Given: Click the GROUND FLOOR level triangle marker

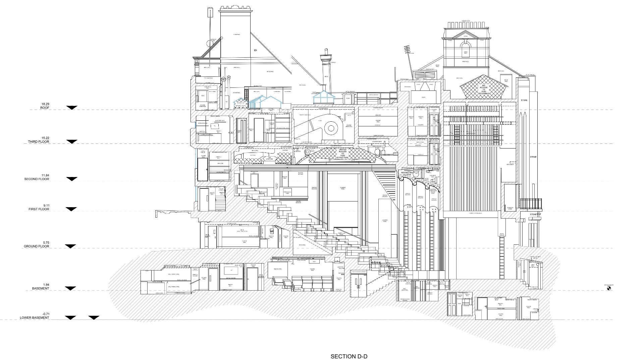Looking at the screenshot, I should (70, 246).
